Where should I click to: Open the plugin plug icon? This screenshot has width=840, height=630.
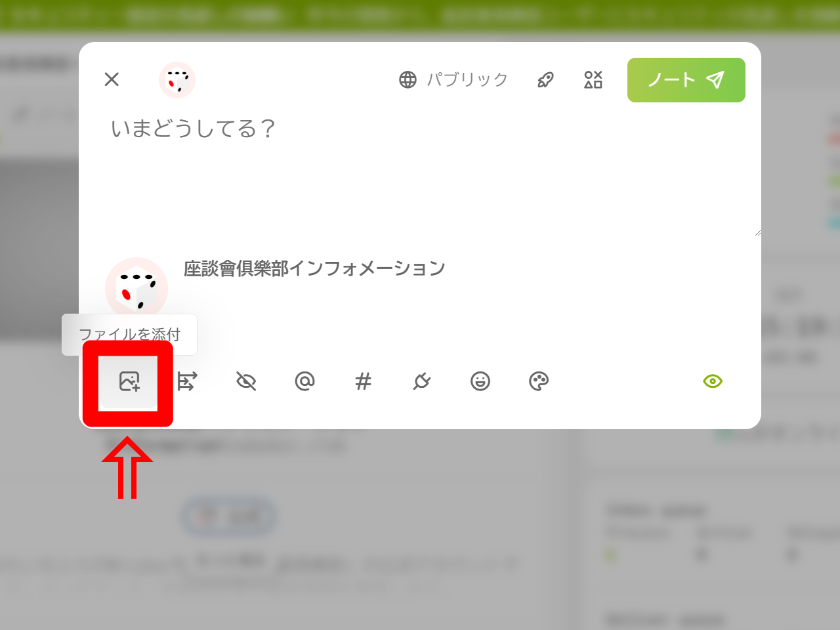point(421,381)
